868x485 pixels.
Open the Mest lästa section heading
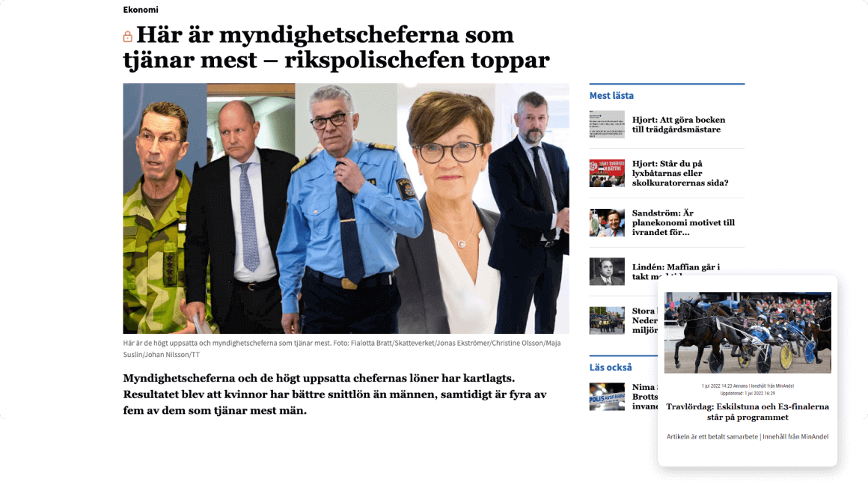pyautogui.click(x=611, y=95)
